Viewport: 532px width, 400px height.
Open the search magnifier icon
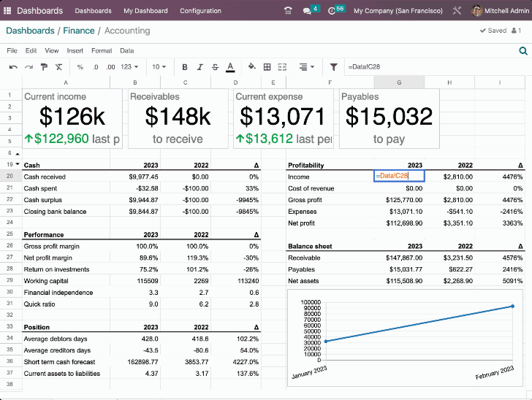click(522, 51)
